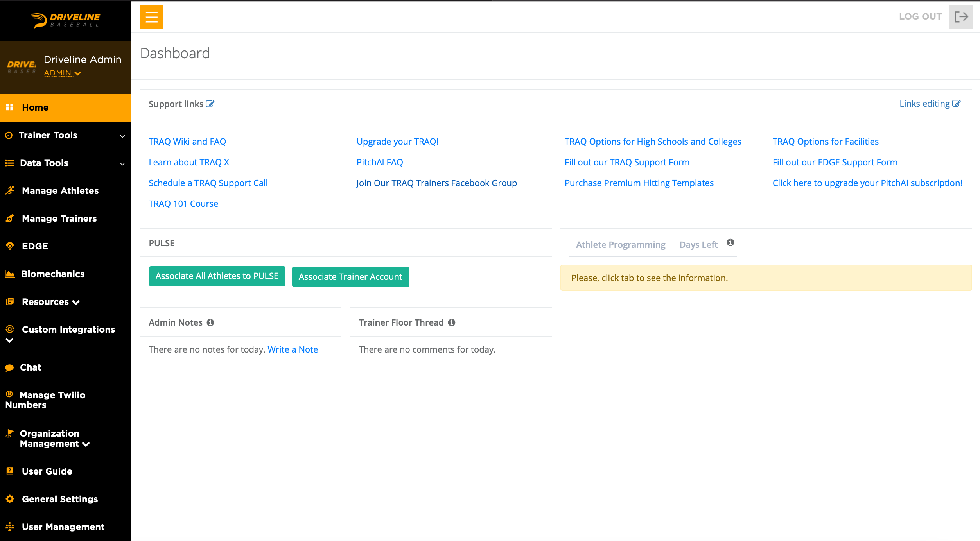Expand the Organization Management chevron
Viewport: 980px width, 541px height.
point(86,444)
